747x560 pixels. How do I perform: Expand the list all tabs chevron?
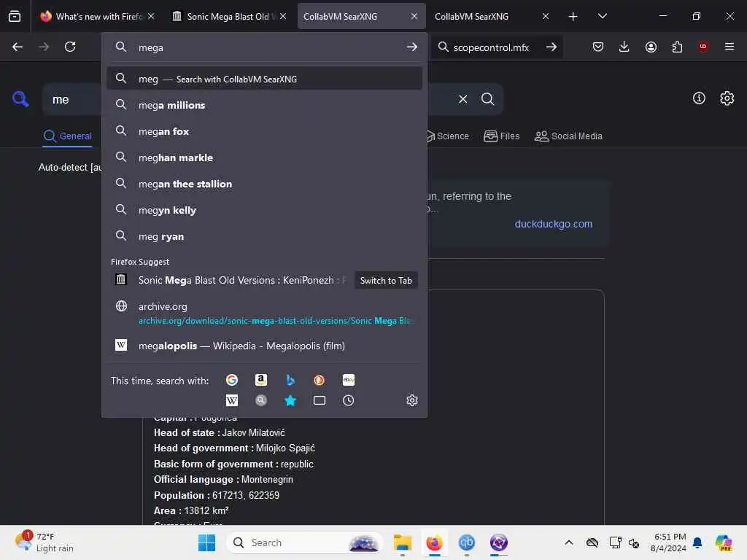(602, 16)
